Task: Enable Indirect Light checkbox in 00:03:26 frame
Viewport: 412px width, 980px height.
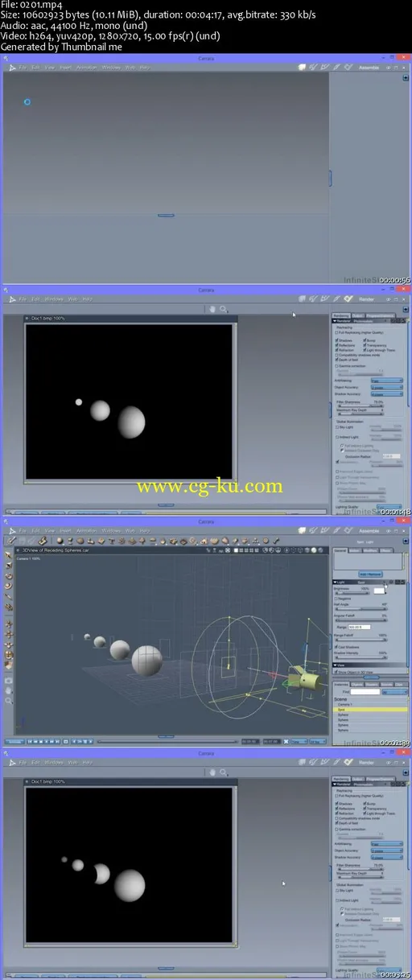Action: click(x=337, y=899)
